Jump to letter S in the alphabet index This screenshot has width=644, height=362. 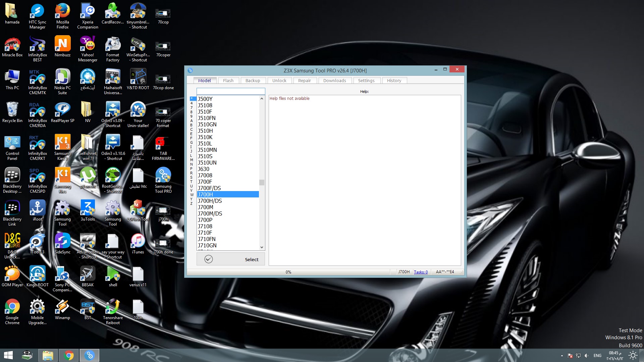coord(192,177)
